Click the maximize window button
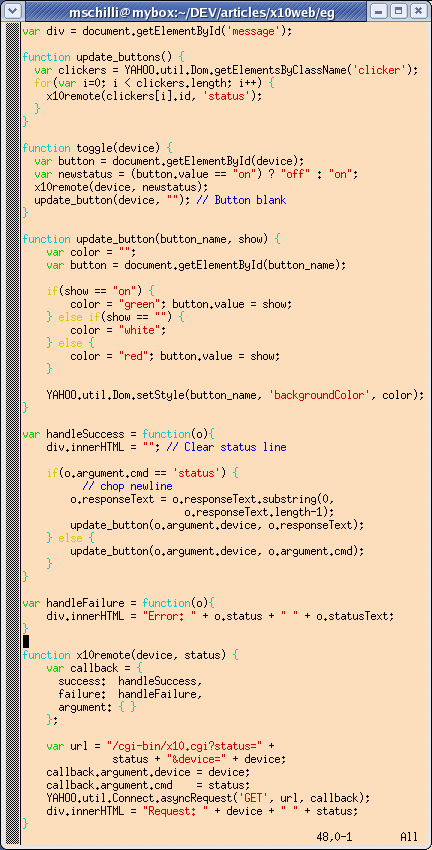432x850 pixels. tap(398, 11)
